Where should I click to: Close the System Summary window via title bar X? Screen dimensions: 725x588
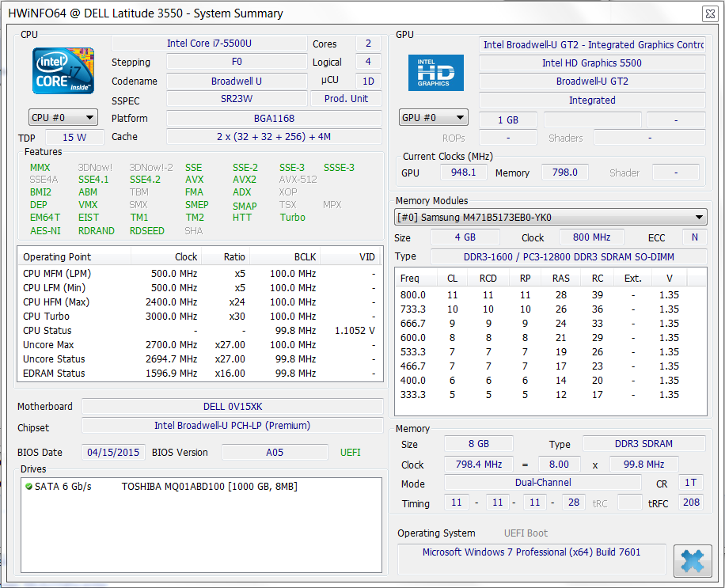tap(710, 14)
